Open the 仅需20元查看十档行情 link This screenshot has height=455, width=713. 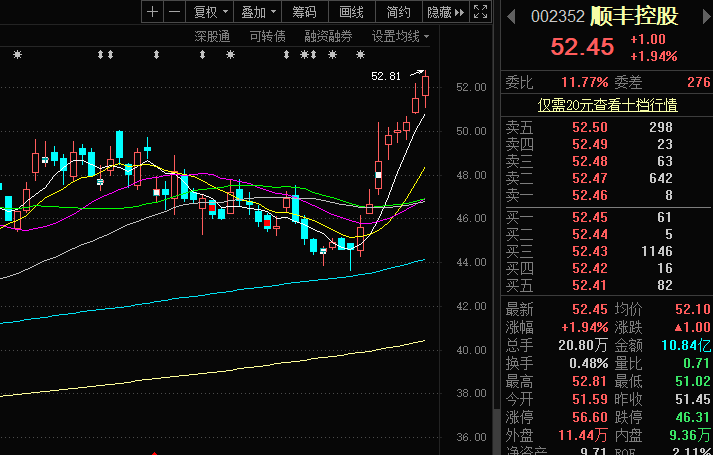[x=607, y=104]
